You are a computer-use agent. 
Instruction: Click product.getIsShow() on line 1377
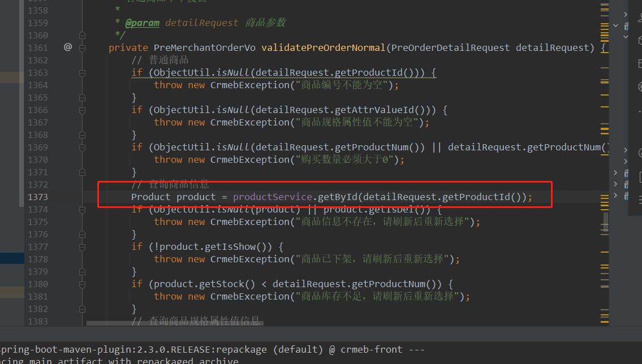click(x=216, y=246)
